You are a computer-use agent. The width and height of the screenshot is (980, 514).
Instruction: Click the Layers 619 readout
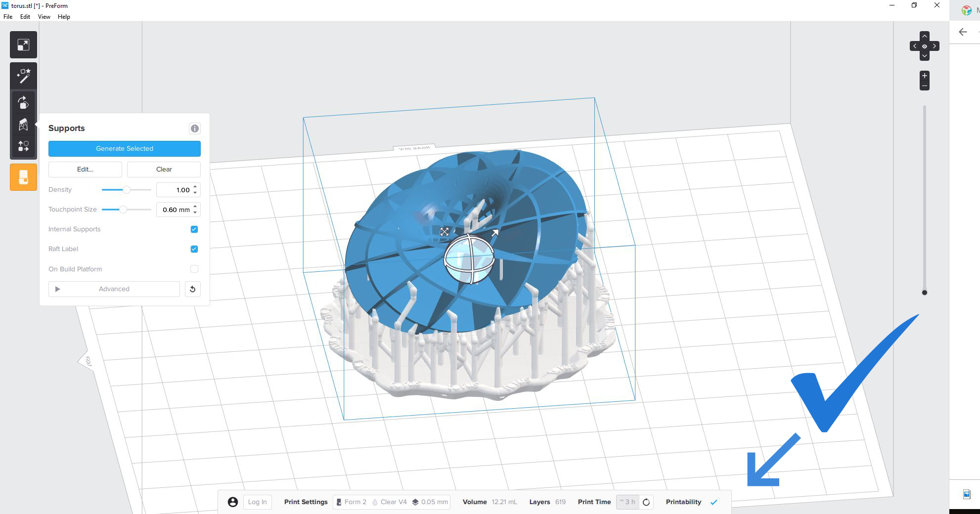(x=547, y=502)
